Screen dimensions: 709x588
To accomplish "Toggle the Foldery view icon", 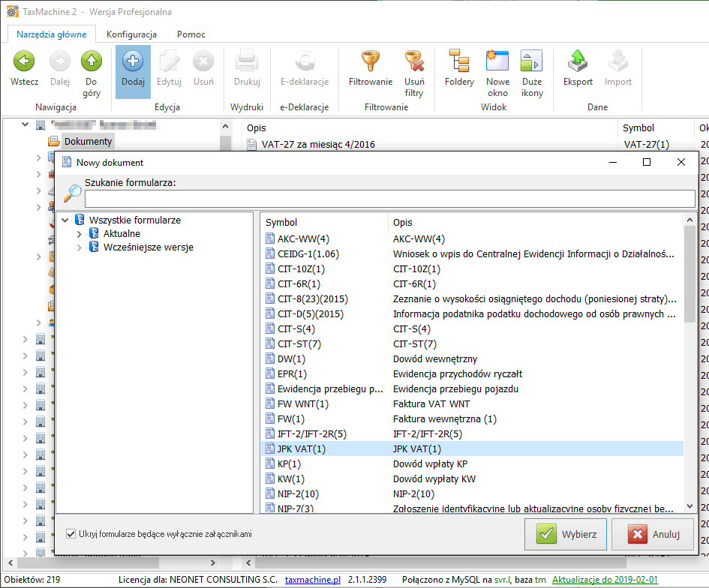I will 459,61.
